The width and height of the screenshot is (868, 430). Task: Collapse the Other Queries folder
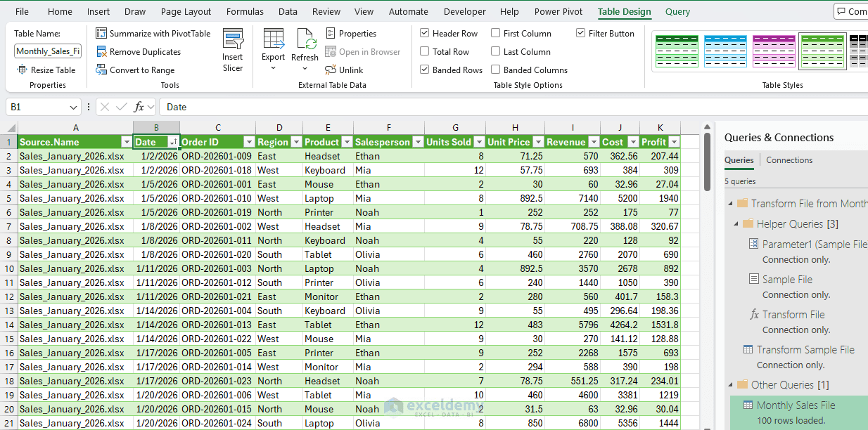click(731, 384)
